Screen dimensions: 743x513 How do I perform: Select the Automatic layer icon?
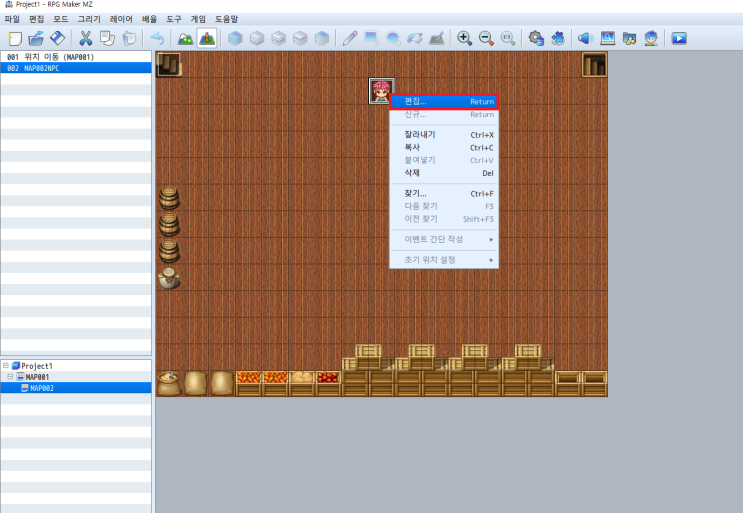tap(235, 38)
